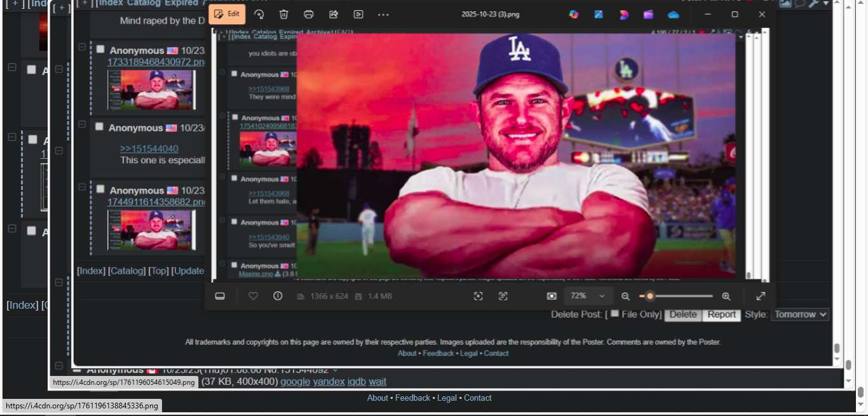Tick checkbox of post replying to >>151544040

99,127
